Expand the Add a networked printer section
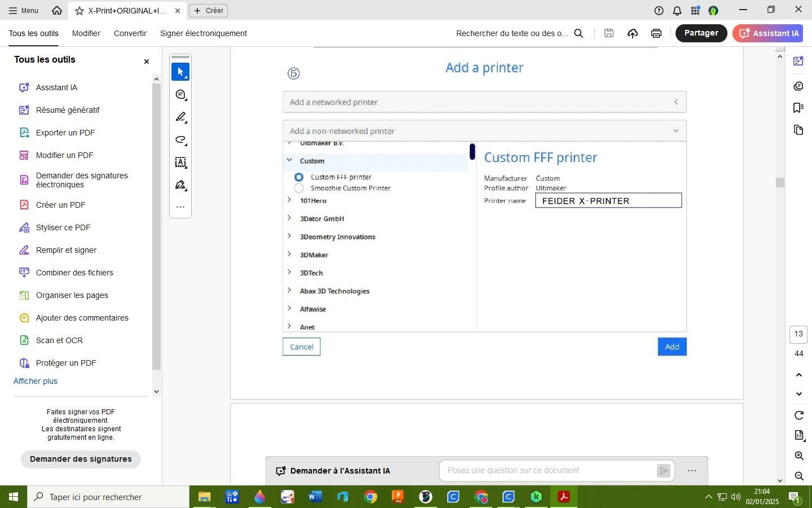Image resolution: width=812 pixels, height=508 pixels. tap(484, 102)
